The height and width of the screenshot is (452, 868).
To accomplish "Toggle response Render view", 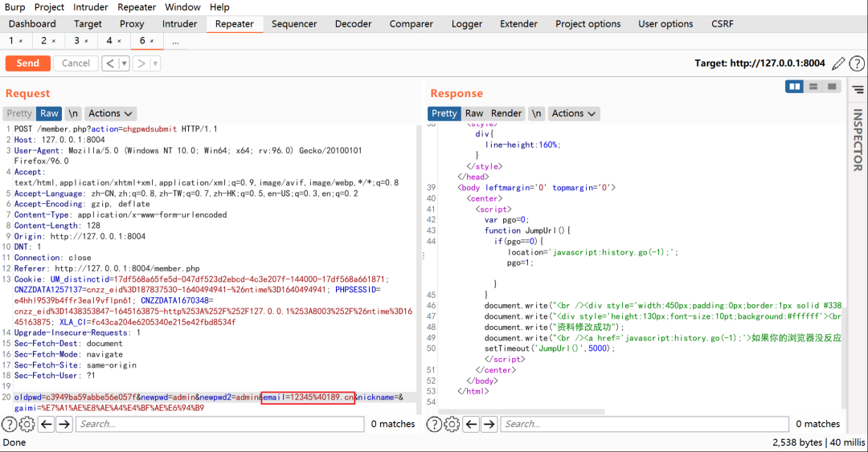I will click(x=506, y=113).
